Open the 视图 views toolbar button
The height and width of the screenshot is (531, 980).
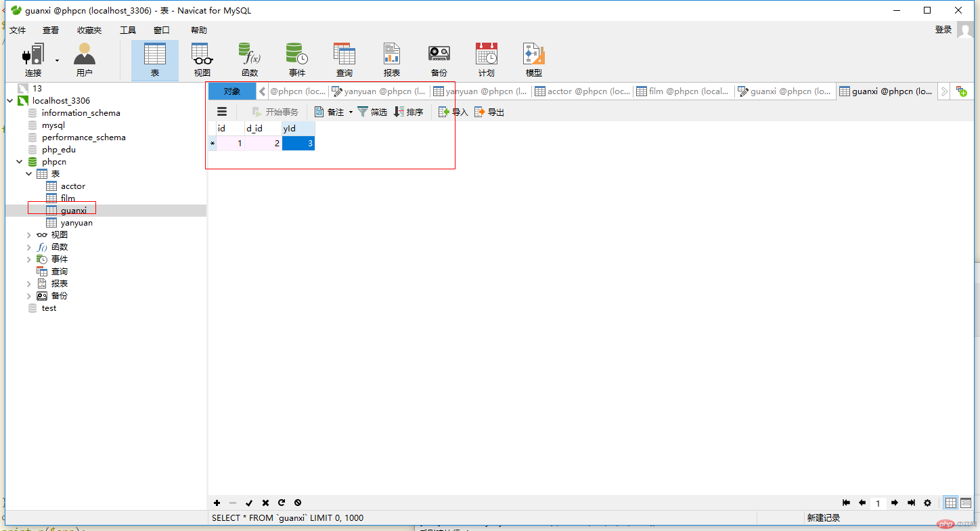[202, 60]
